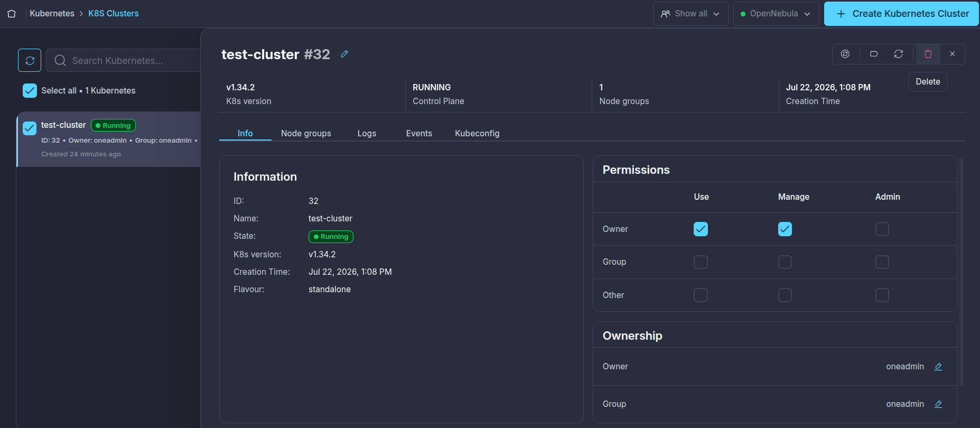Open the Kubeconfig tab

(x=477, y=133)
